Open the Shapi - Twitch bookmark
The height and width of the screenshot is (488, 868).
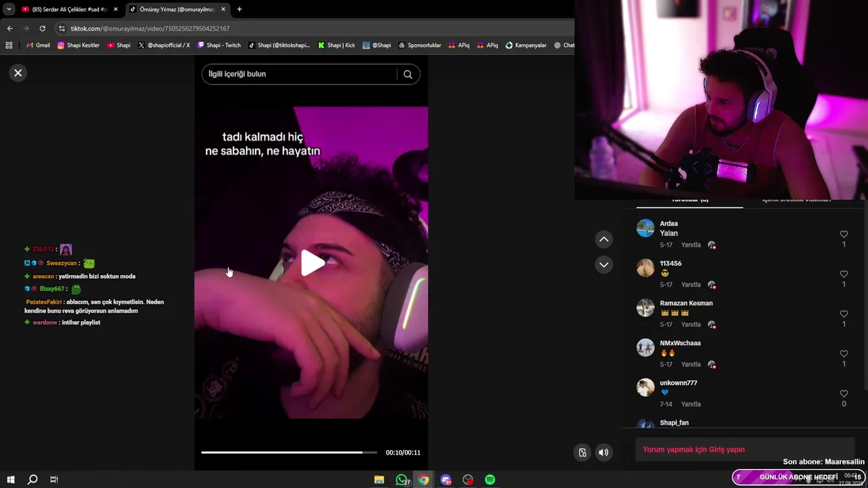219,45
